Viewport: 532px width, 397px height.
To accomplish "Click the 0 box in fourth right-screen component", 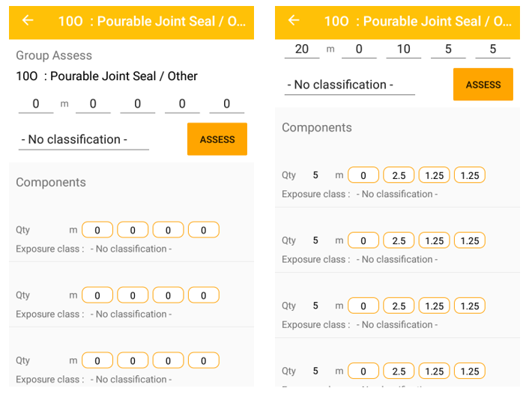I will 363,371.
